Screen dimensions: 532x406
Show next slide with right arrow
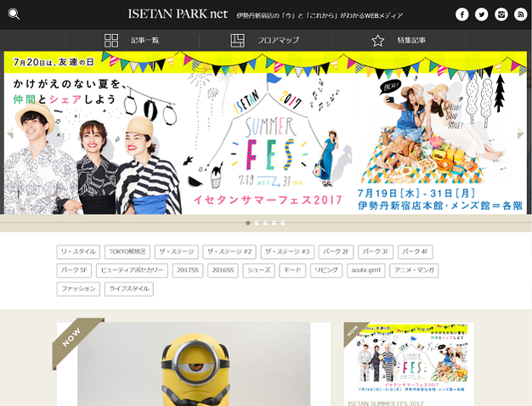tap(521, 133)
